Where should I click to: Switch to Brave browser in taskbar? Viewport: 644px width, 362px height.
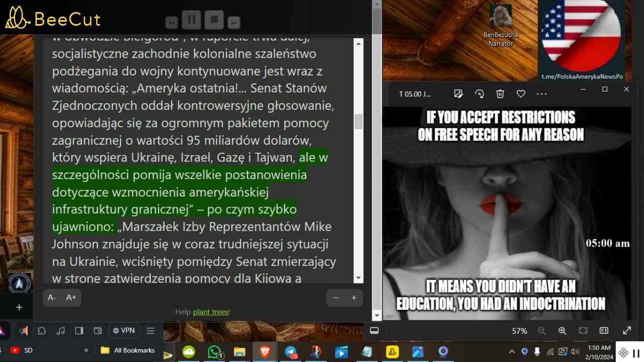(265, 352)
